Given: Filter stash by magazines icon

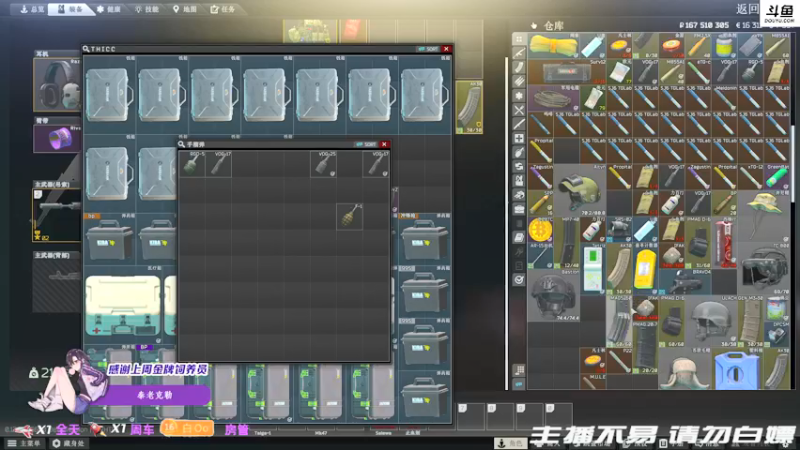Looking at the screenshot, I should (519, 67).
